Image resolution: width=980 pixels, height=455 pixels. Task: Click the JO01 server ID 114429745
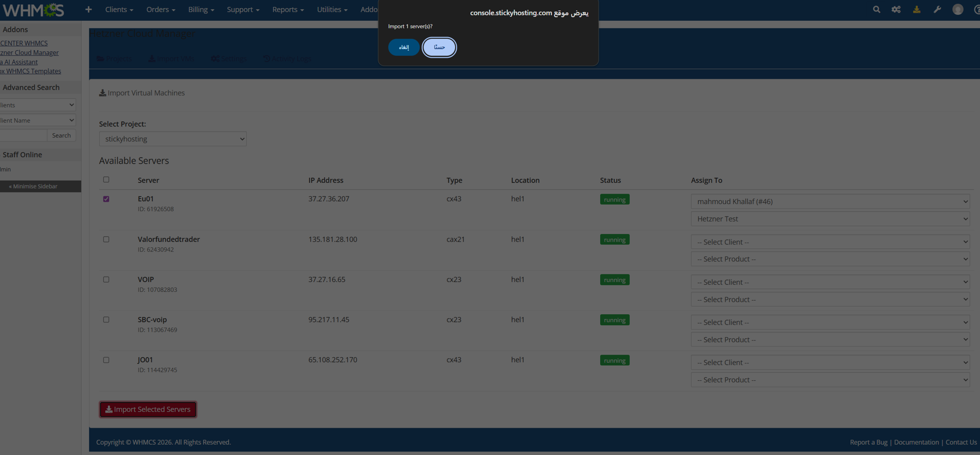(x=158, y=370)
